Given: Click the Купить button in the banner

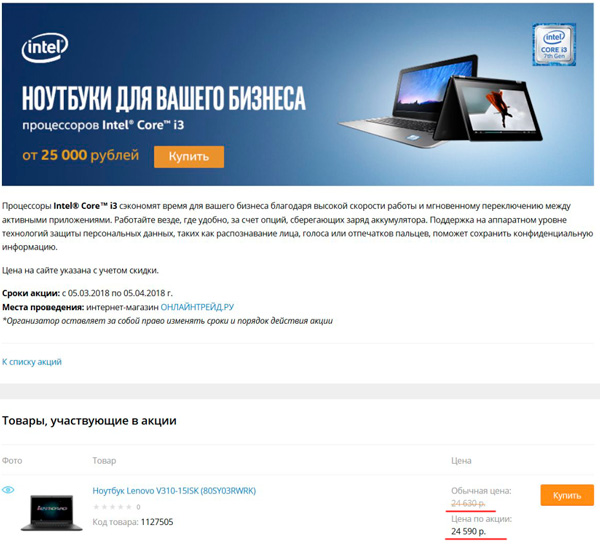Looking at the screenshot, I should click(x=189, y=157).
